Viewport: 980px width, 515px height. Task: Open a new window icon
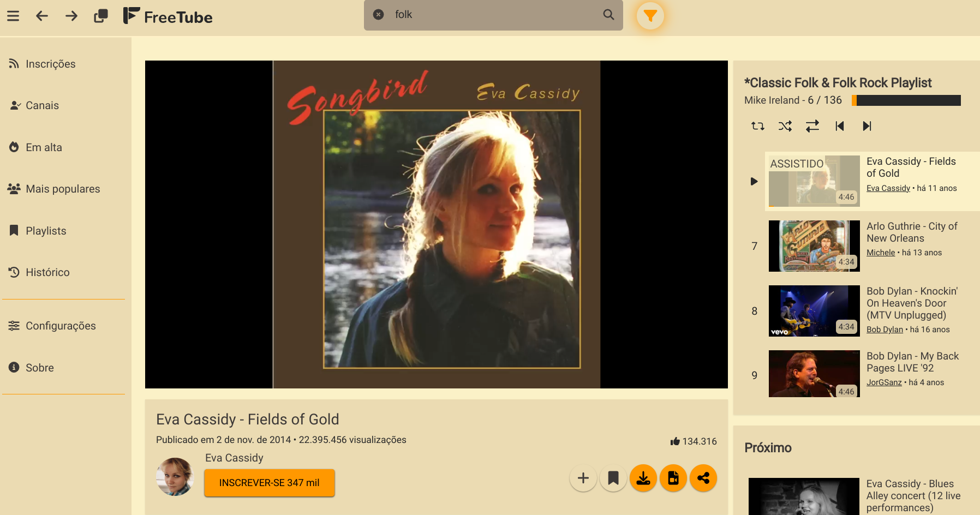(x=101, y=16)
